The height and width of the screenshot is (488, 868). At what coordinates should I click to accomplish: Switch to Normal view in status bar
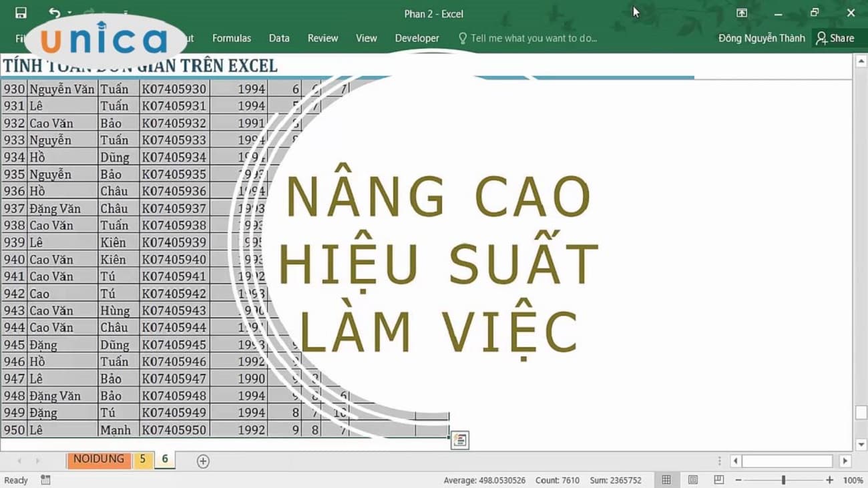pyautogui.click(x=666, y=479)
